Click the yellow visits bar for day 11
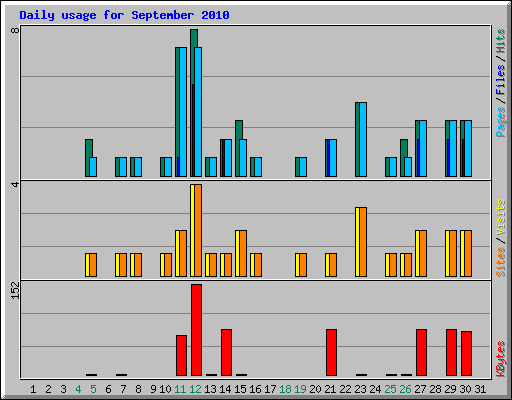 (178, 253)
